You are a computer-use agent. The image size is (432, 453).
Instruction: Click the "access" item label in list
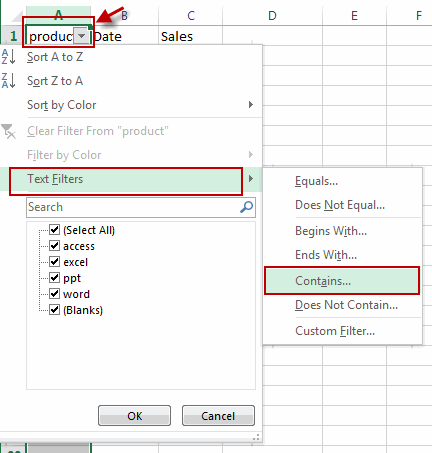(79, 246)
